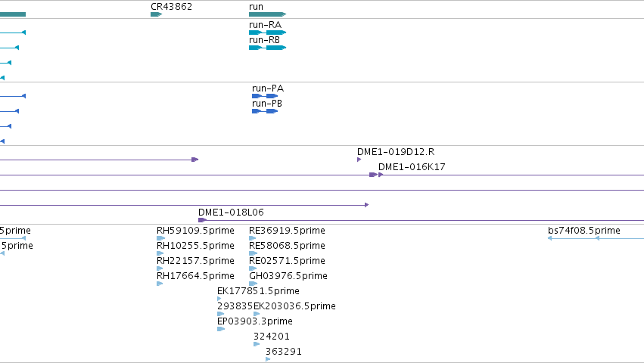Click the bs74f08.5prime left arrowhead
644x363 pixels.
[x=550, y=238]
